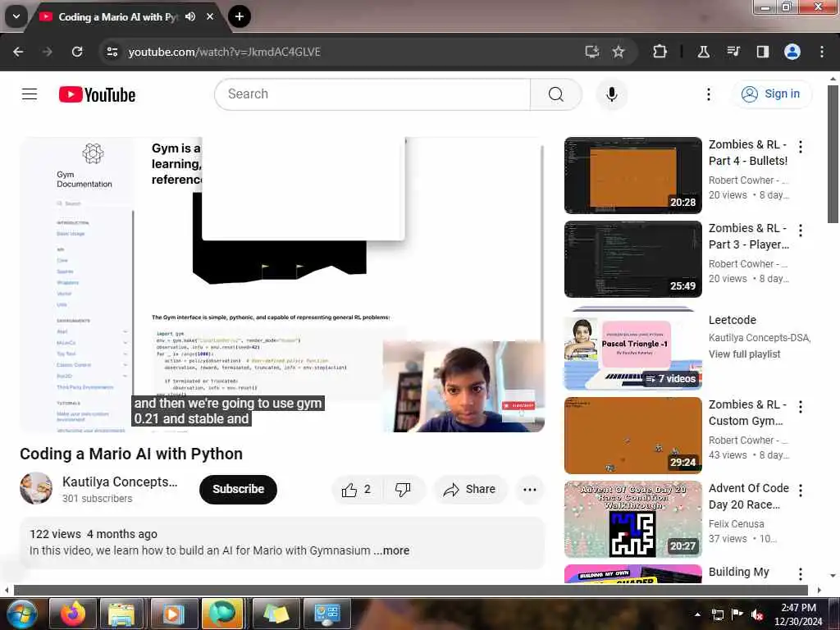Image resolution: width=840 pixels, height=630 pixels.
Task: Install the app via address bar icon
Action: tap(592, 52)
